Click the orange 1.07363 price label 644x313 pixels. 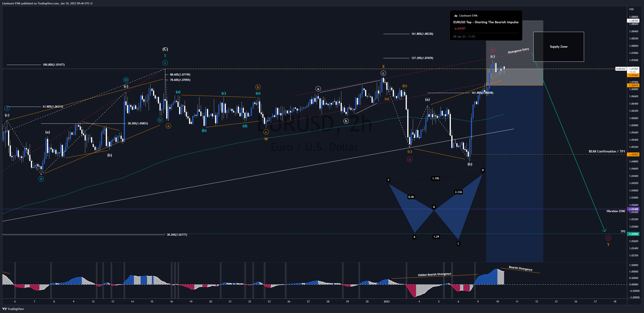point(633,75)
